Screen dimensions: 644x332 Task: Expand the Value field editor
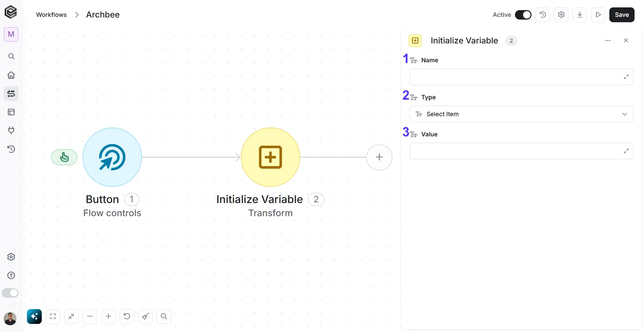pos(626,151)
